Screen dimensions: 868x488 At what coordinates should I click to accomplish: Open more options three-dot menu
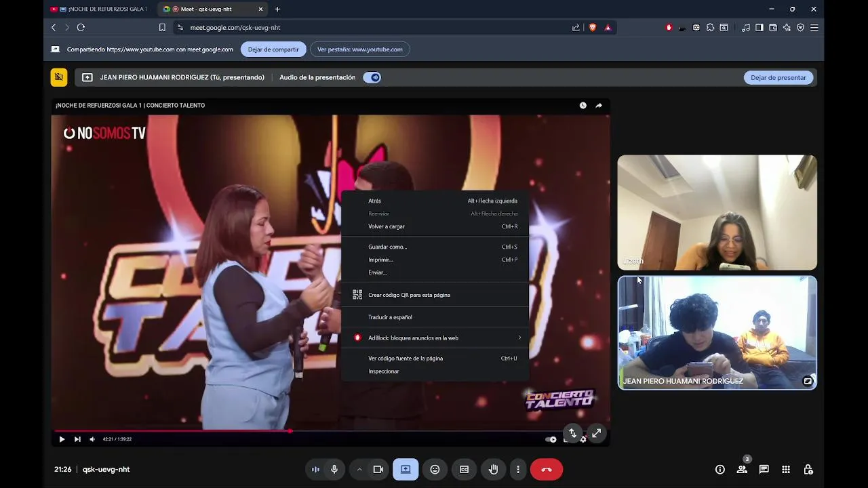pyautogui.click(x=518, y=469)
